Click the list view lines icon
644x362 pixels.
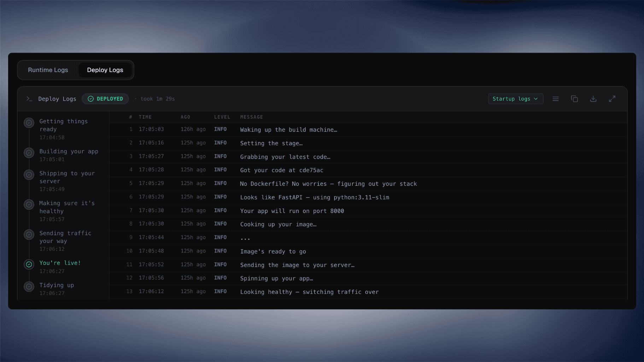(556, 99)
